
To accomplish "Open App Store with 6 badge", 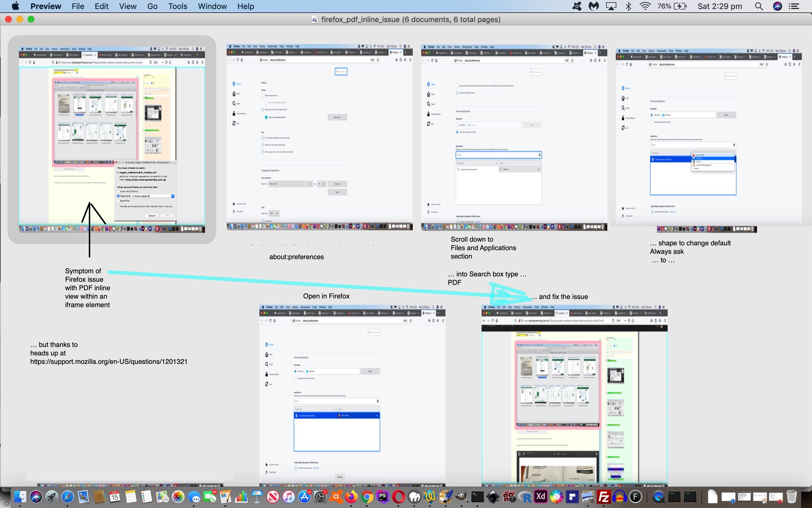I will tap(304, 497).
